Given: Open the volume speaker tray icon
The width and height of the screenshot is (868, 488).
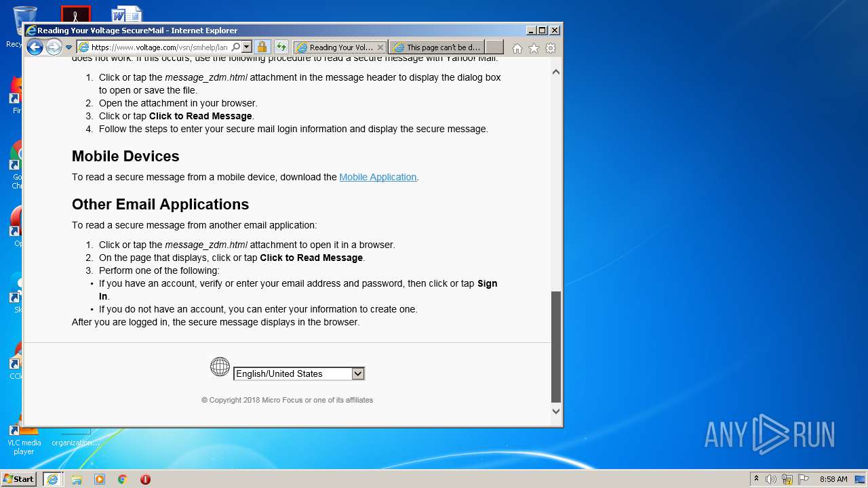Looking at the screenshot, I should click(771, 479).
